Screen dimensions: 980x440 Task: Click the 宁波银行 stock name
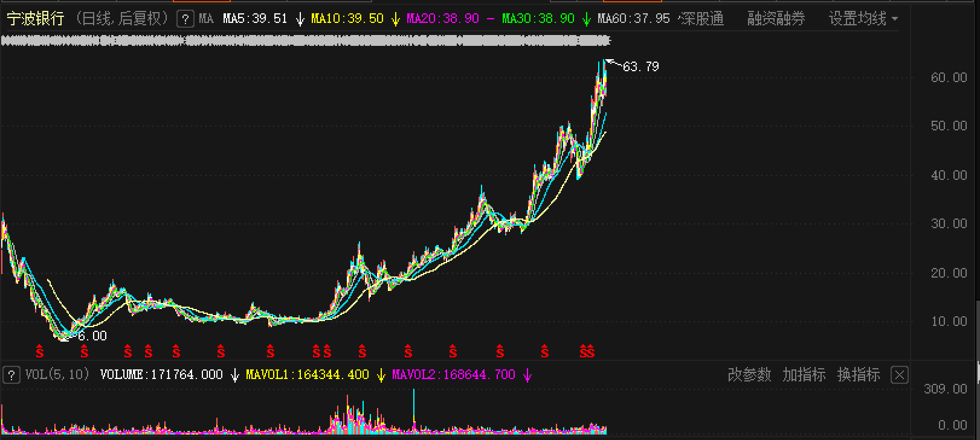point(35,19)
